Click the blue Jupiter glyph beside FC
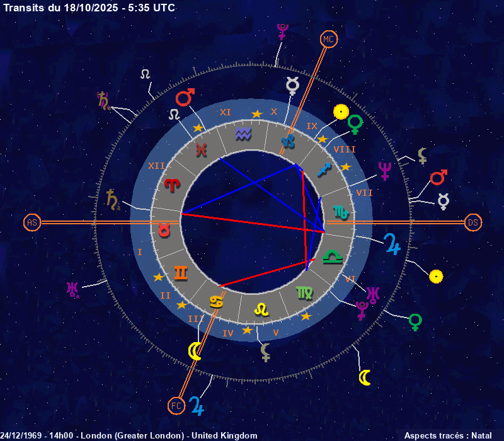The width and height of the screenshot is (504, 441). click(x=197, y=405)
